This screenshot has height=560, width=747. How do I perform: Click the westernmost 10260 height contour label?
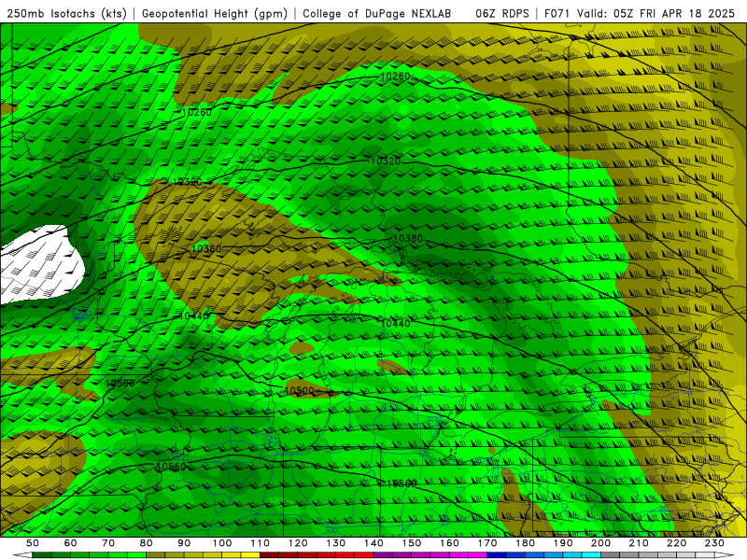pos(197,112)
